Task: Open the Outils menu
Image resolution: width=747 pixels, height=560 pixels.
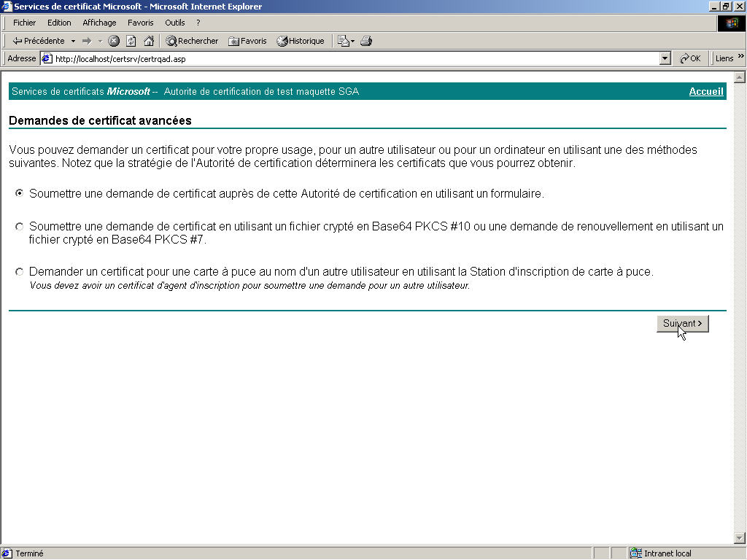Action: [175, 23]
